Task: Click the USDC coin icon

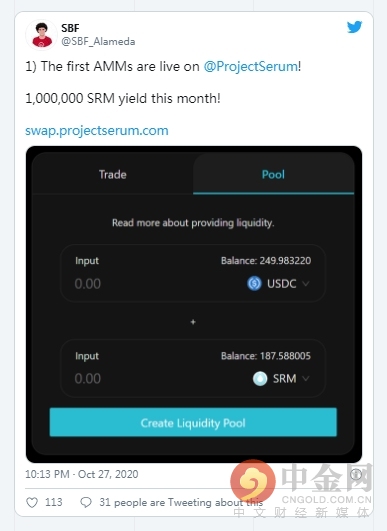Action: 254,283
